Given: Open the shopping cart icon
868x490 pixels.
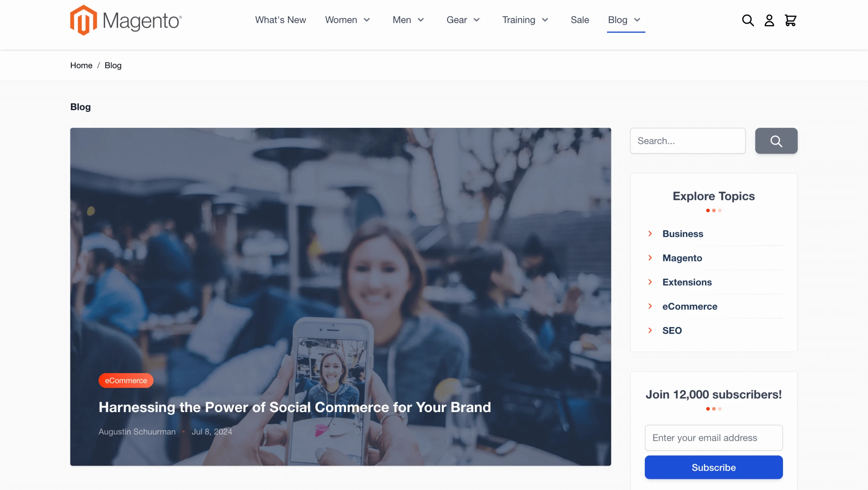Looking at the screenshot, I should (x=790, y=20).
